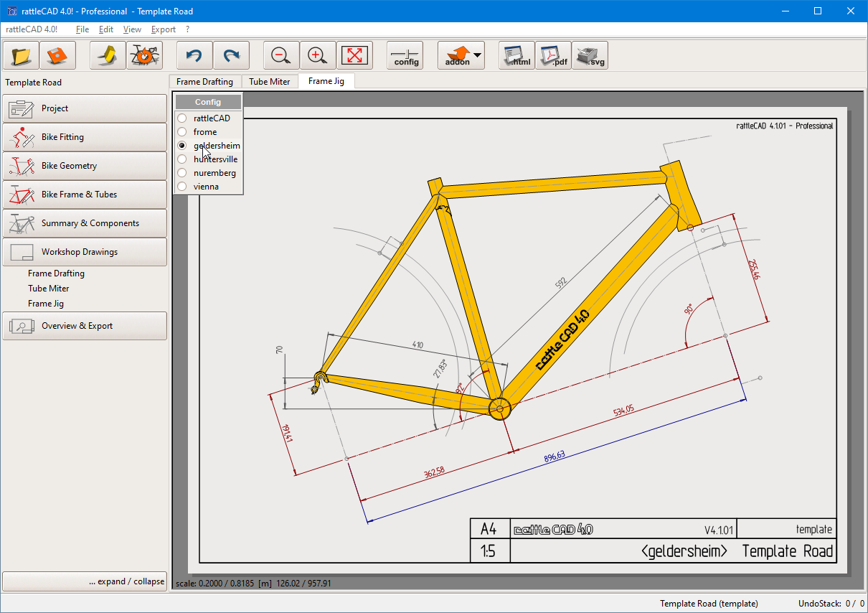Open the Bike Fitting section
This screenshot has width=868, height=613.
tap(85, 137)
